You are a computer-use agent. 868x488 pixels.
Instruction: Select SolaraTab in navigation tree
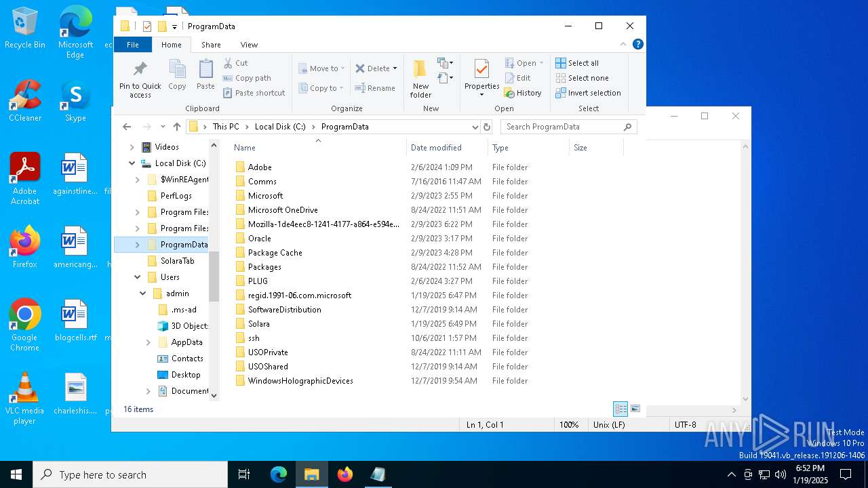tap(177, 261)
